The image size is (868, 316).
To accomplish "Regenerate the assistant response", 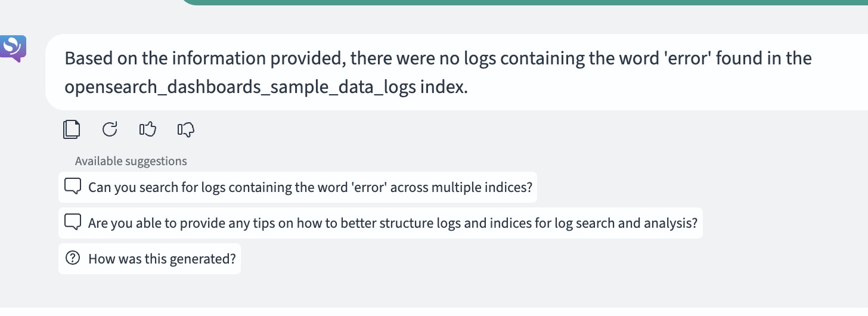I will (x=110, y=129).
